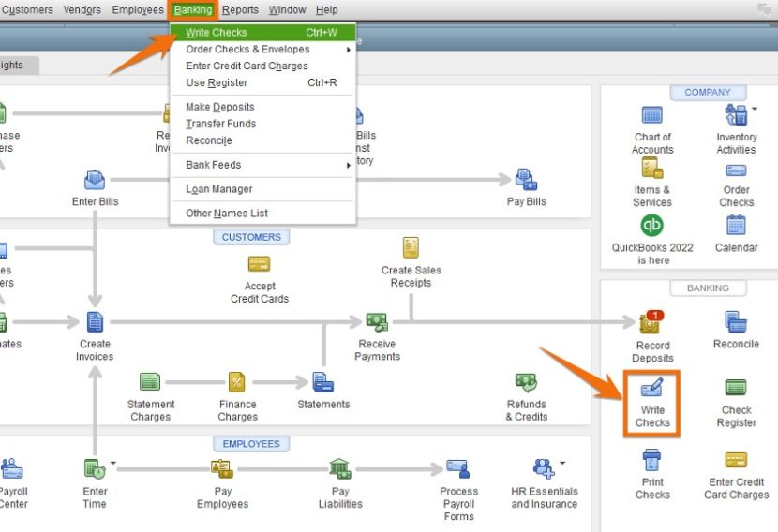778x532 pixels.
Task: Open the Reports menu
Action: [240, 9]
